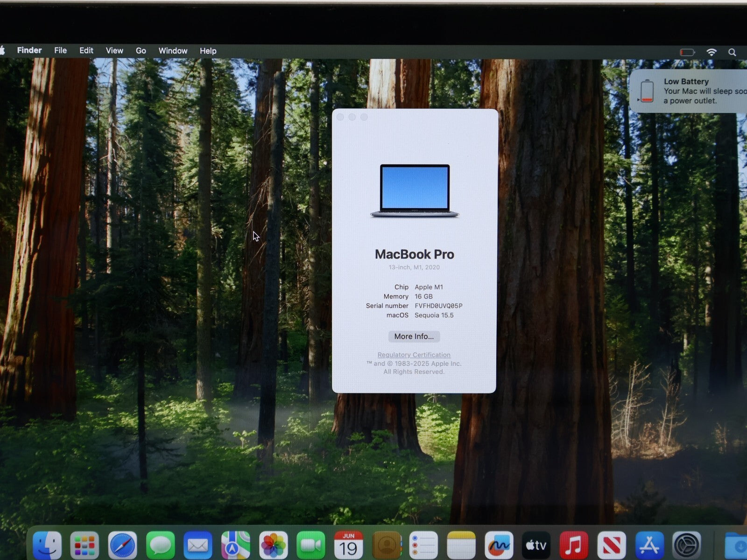Launch Reminders from the dock
The width and height of the screenshot is (747, 560).
coord(423,545)
